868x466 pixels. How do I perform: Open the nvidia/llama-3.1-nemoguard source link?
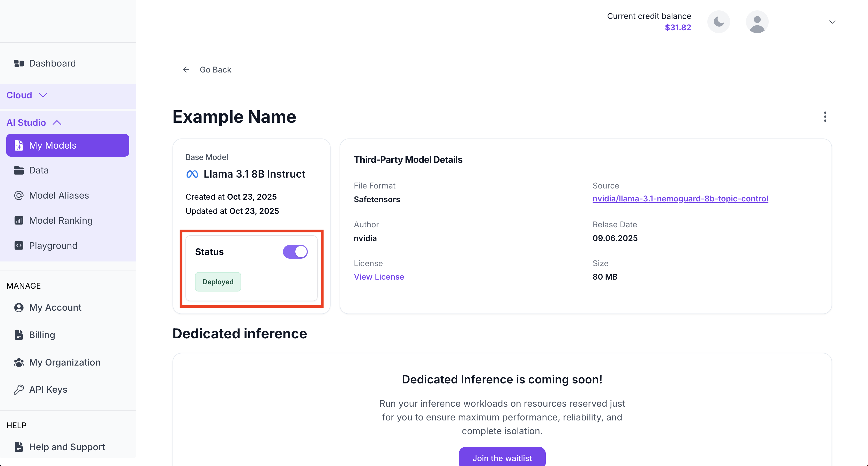click(680, 199)
